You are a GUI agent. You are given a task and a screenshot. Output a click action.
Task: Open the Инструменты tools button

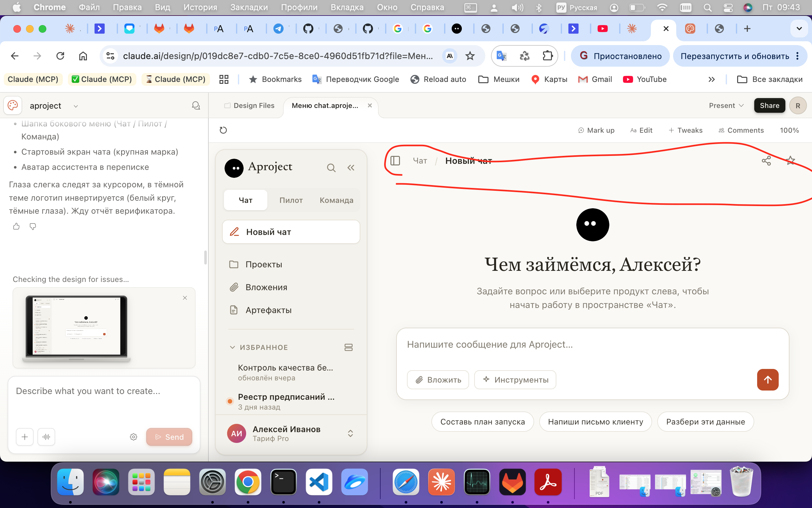click(515, 380)
